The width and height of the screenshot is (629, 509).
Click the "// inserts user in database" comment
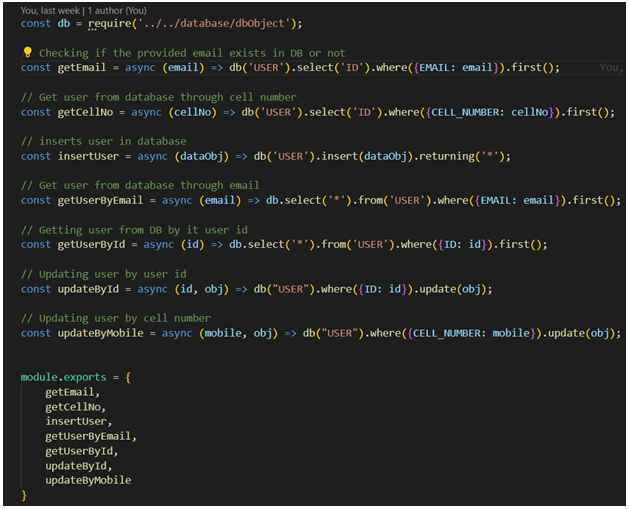pyautogui.click(x=103, y=142)
